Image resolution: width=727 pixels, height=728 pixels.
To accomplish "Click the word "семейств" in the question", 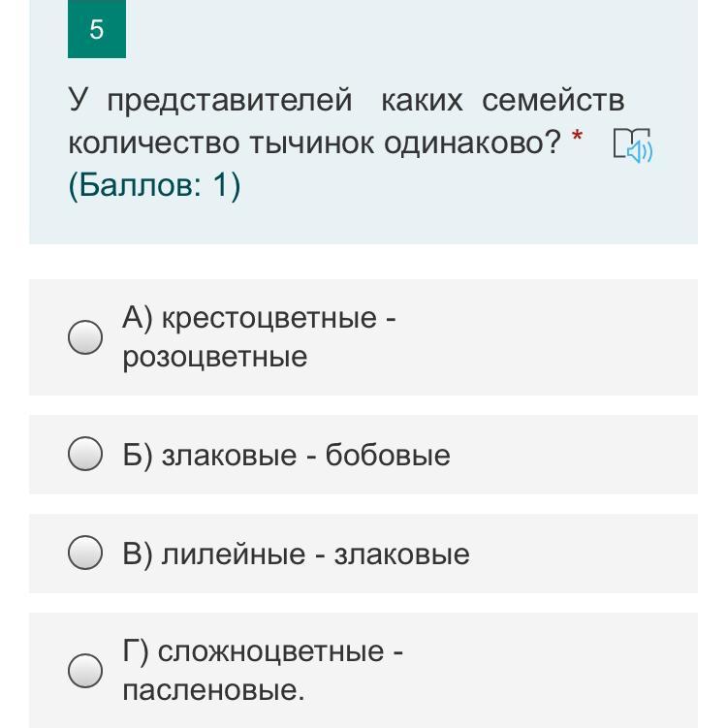I will click(553, 100).
